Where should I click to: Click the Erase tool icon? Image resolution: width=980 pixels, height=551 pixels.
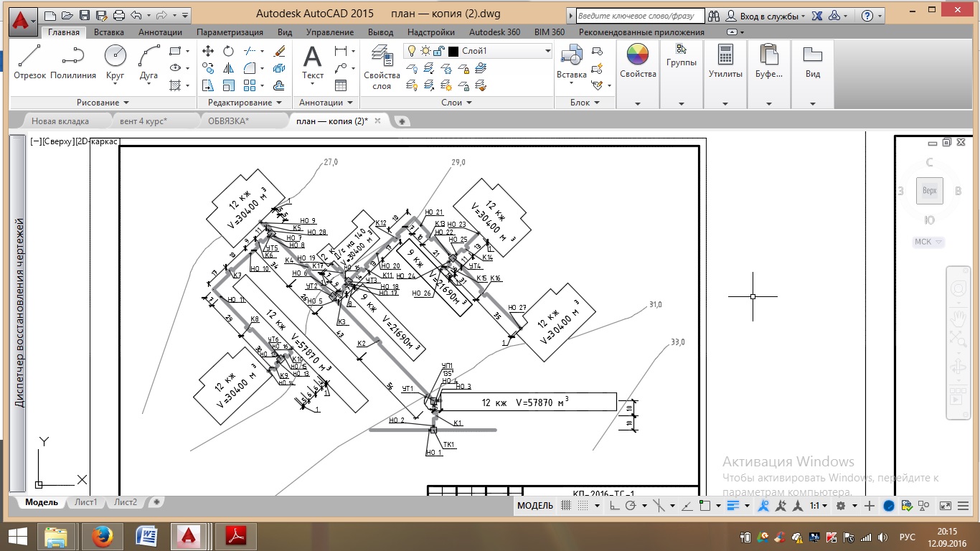coord(280,51)
